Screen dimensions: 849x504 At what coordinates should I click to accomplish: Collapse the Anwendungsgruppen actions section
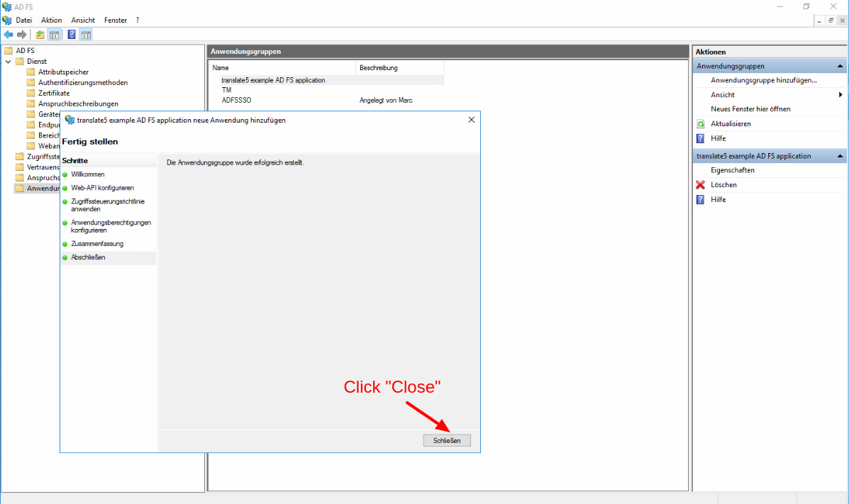(x=840, y=66)
